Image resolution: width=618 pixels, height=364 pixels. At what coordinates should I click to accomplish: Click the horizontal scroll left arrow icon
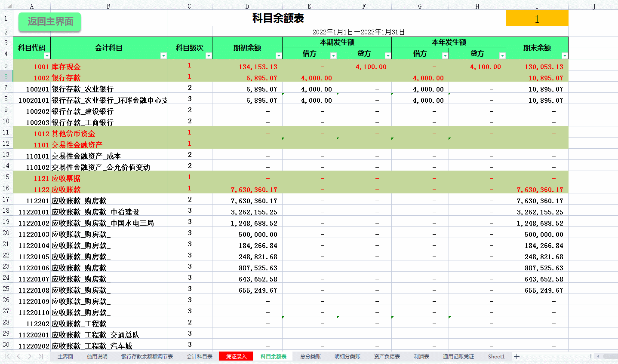coord(597,356)
